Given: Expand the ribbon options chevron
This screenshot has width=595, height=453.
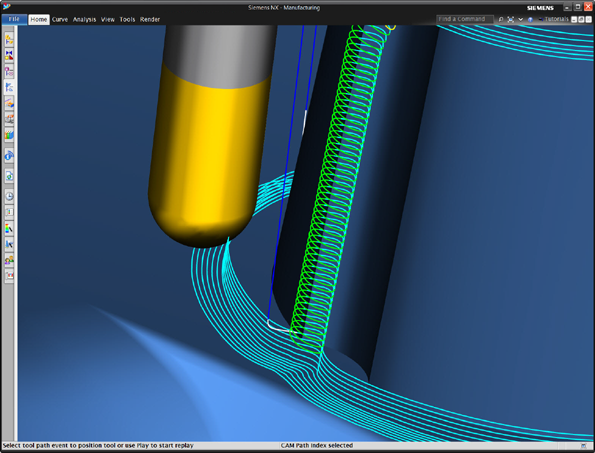Looking at the screenshot, I should pyautogui.click(x=521, y=19).
